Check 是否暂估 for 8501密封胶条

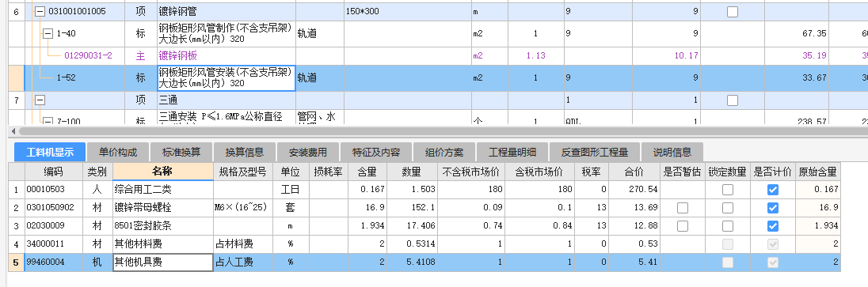(683, 226)
